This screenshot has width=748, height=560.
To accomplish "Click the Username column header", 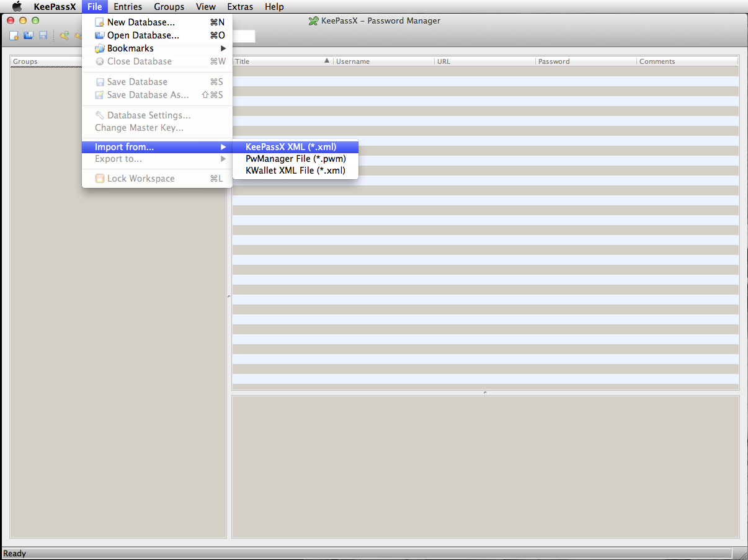I will pyautogui.click(x=384, y=61).
